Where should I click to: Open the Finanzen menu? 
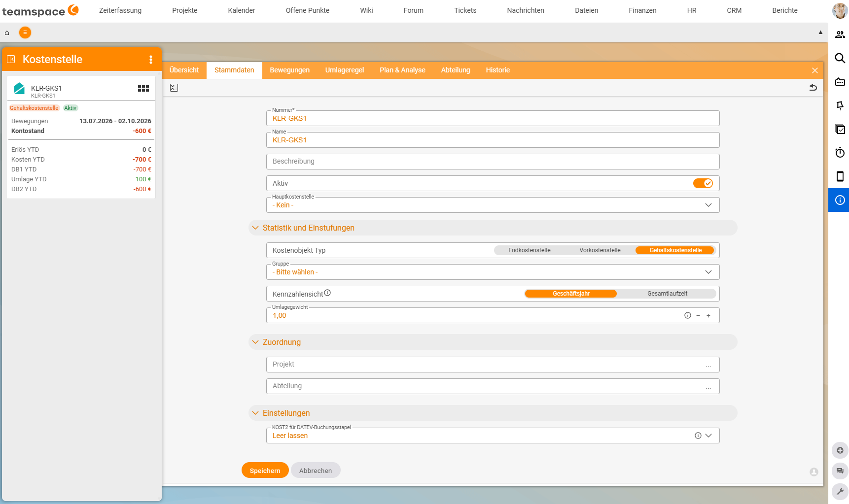(x=642, y=10)
